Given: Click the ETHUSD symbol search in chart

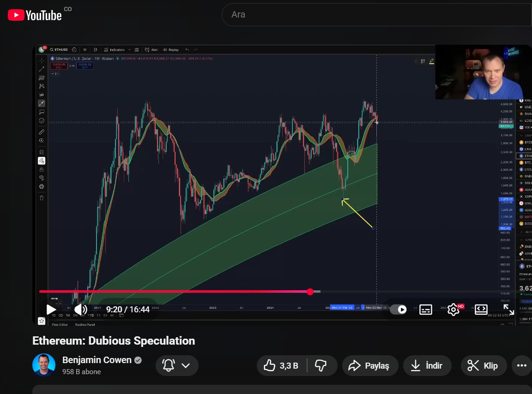Looking at the screenshot, I should (59, 49).
